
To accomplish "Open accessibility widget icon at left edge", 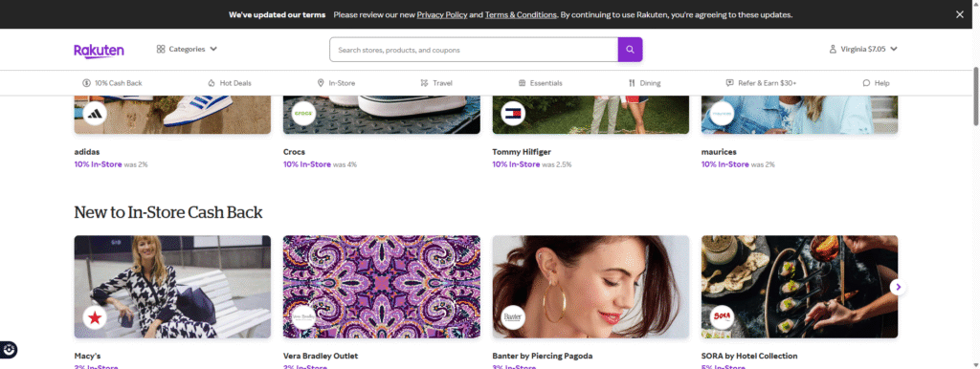I will tap(9, 350).
